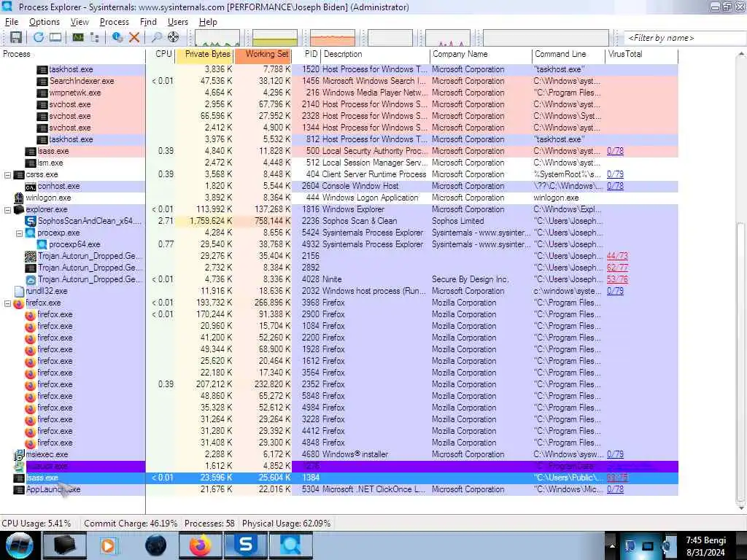Open Windows Media Player taskbar icon
The height and width of the screenshot is (560, 747).
pos(109,545)
